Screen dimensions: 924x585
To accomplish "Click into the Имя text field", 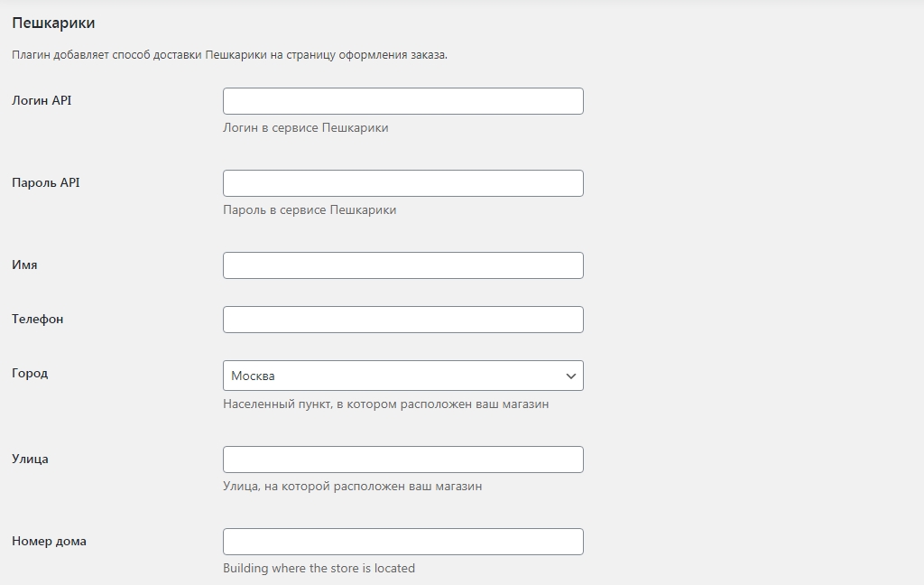I will tap(402, 265).
